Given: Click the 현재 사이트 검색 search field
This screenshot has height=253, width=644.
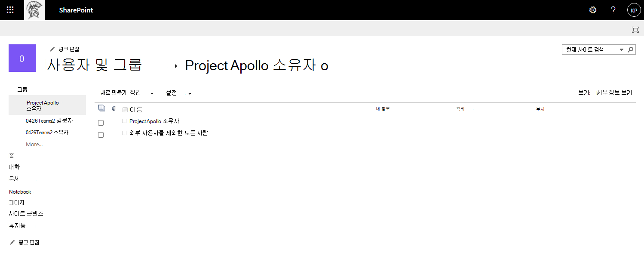Looking at the screenshot, I should (x=590, y=49).
